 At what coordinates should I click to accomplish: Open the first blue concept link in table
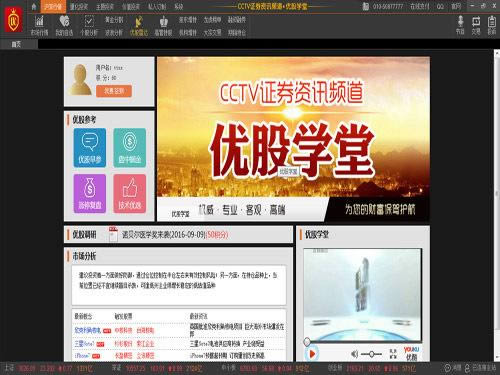87,330
